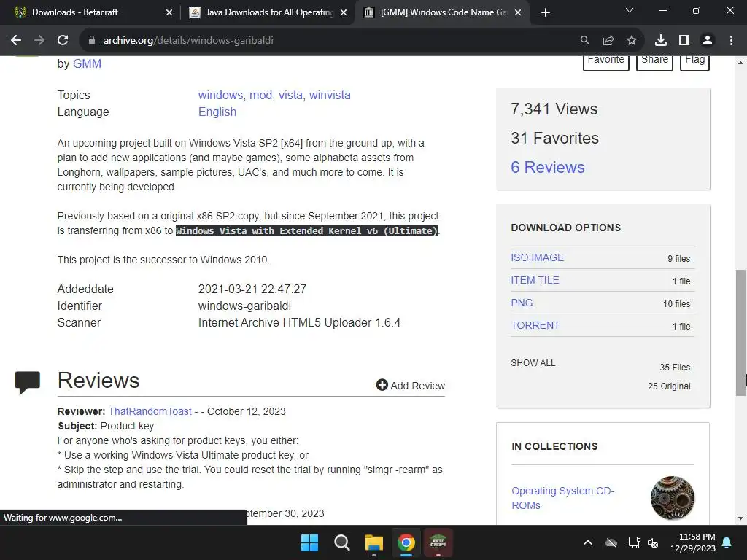Open the vista topic link
This screenshot has width=747, height=560.
tap(290, 96)
